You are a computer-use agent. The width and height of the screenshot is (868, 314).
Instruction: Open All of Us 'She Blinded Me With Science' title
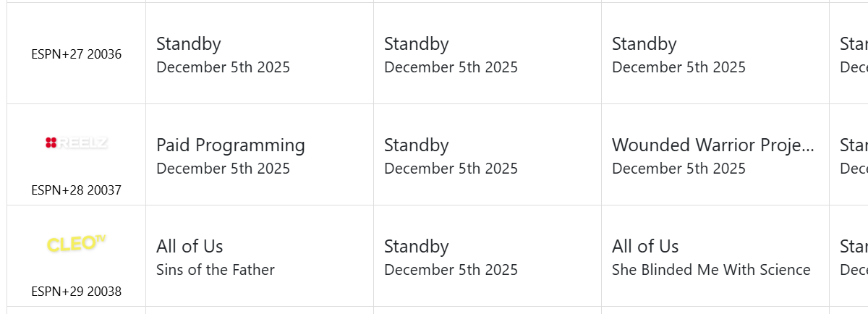(x=645, y=247)
